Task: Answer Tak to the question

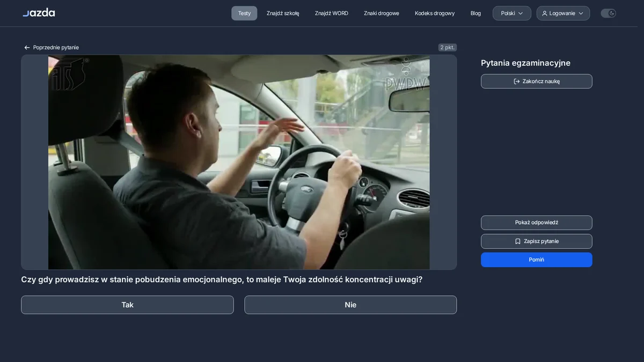Action: pyautogui.click(x=127, y=305)
